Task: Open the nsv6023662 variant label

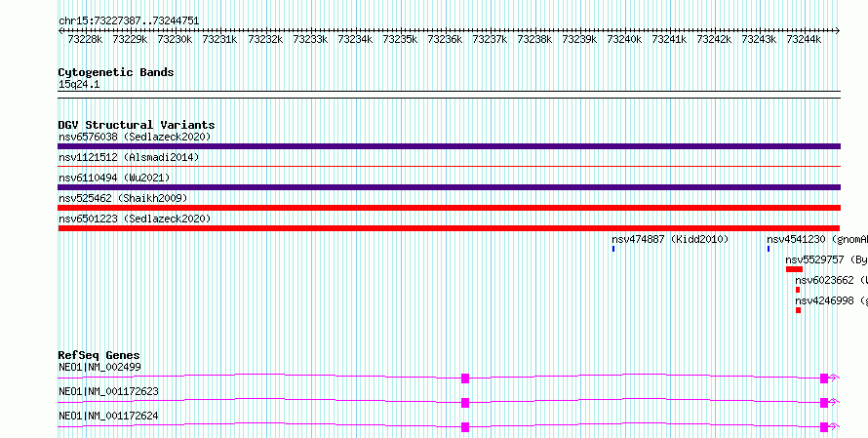Action: click(x=832, y=280)
